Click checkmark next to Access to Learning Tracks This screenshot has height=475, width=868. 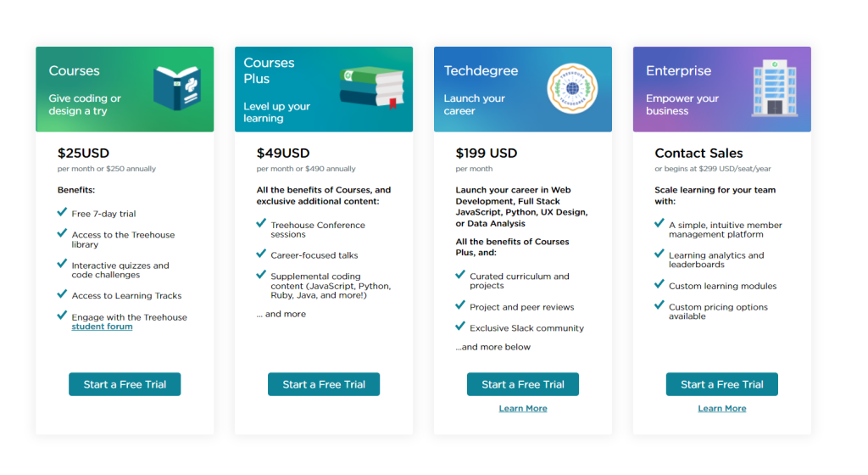pyautogui.click(x=62, y=294)
